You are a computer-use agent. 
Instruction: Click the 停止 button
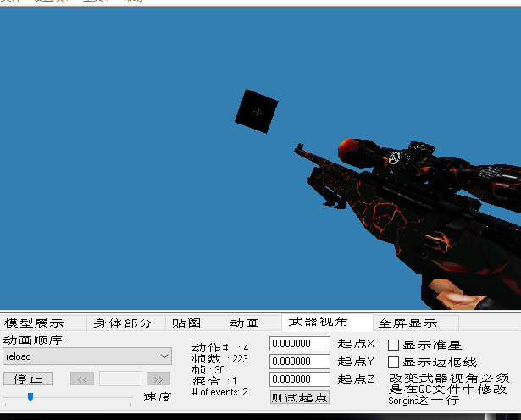point(28,379)
